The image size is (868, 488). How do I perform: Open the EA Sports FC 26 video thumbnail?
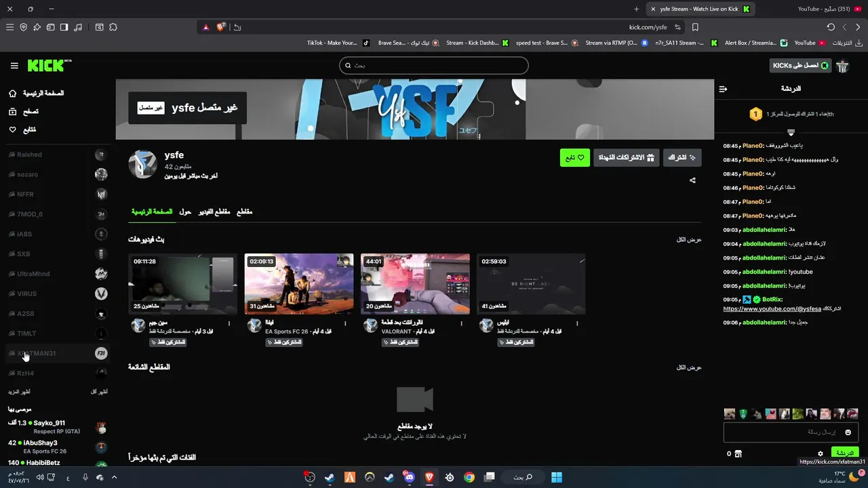pos(299,284)
